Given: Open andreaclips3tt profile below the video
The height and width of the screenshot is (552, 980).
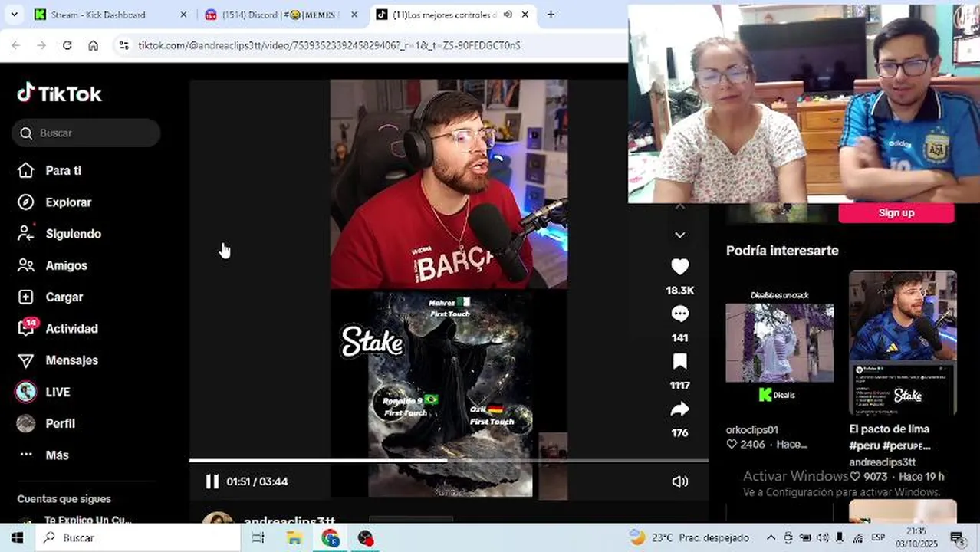Looking at the screenshot, I should click(289, 521).
